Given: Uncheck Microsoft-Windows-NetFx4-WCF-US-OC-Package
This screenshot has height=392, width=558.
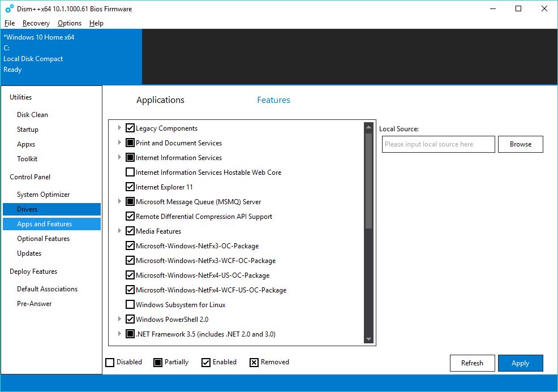Looking at the screenshot, I should (130, 290).
